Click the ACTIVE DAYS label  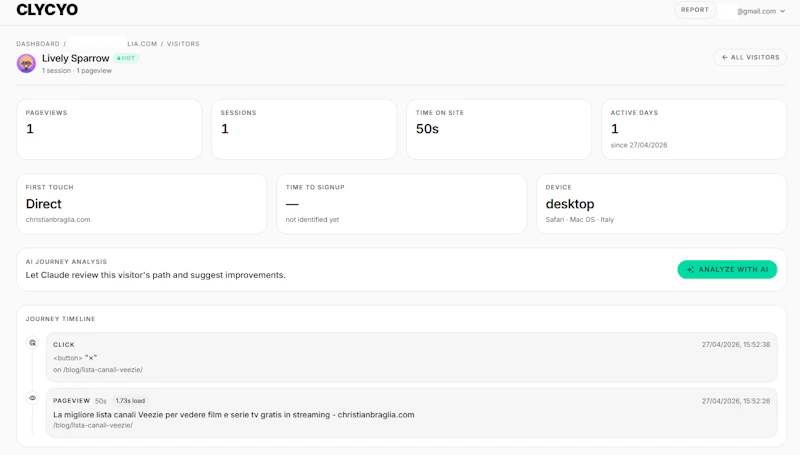[634, 113]
